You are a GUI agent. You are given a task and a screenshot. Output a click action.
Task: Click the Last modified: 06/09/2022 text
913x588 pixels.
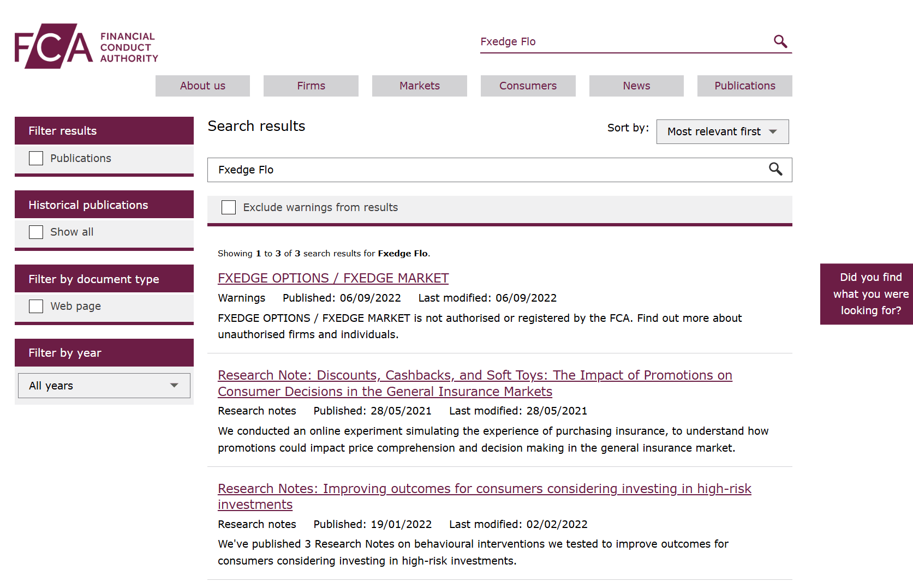[x=487, y=298]
